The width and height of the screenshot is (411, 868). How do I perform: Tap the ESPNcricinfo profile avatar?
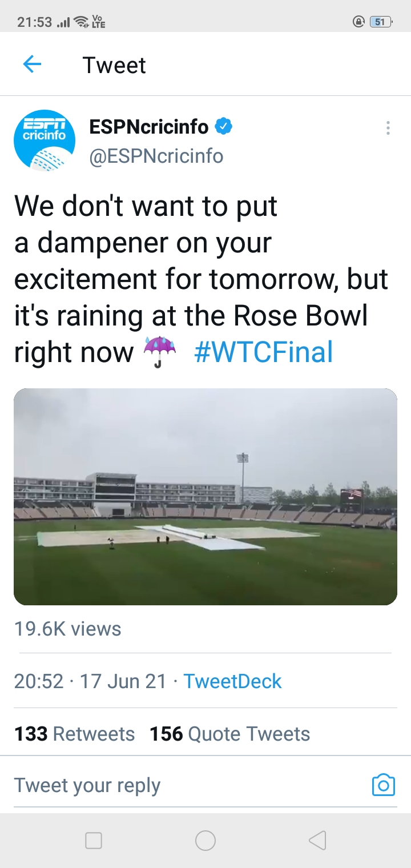pyautogui.click(x=45, y=140)
